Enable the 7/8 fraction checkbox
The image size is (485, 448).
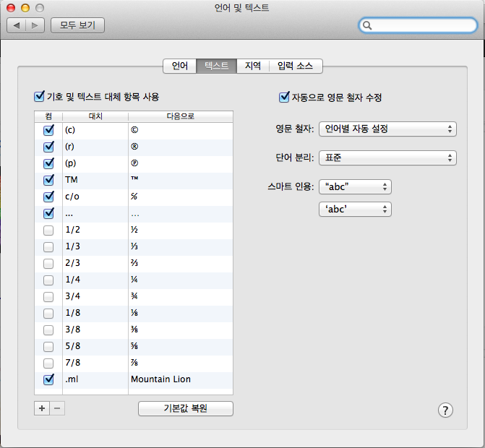pos(48,363)
